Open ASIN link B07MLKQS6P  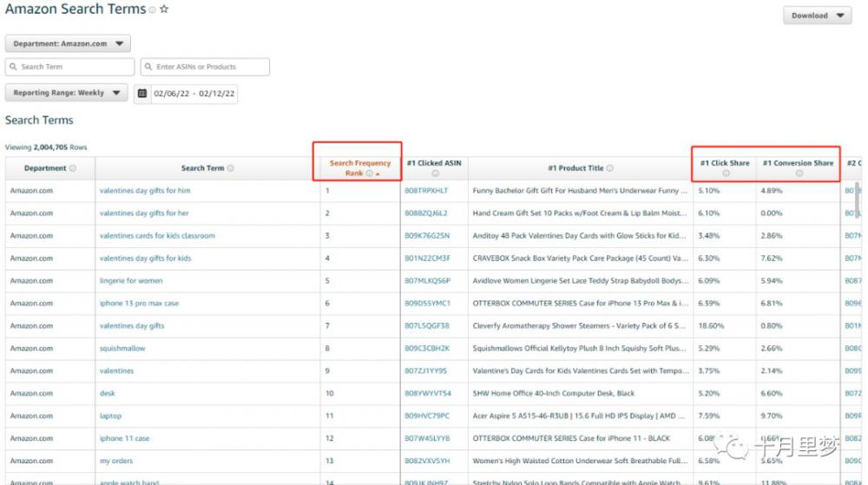(x=427, y=281)
